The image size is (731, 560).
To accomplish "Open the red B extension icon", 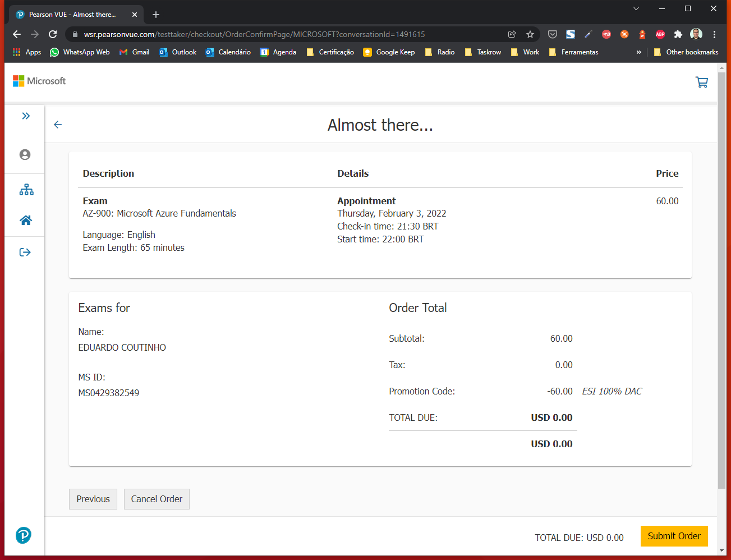I will (606, 34).
